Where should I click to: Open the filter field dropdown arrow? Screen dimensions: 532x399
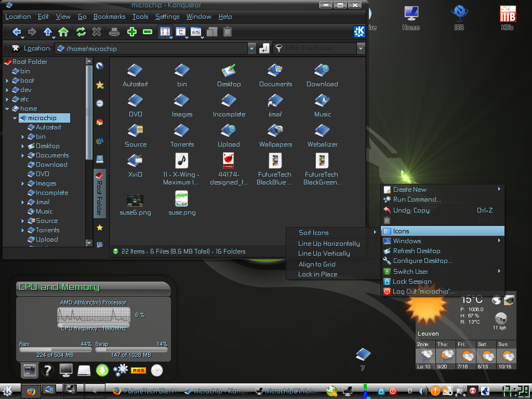361,48
